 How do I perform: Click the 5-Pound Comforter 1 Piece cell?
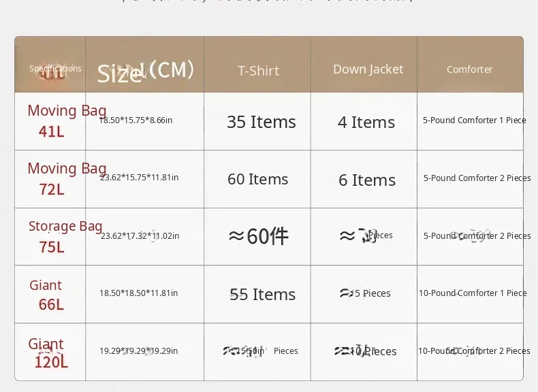tap(474, 120)
